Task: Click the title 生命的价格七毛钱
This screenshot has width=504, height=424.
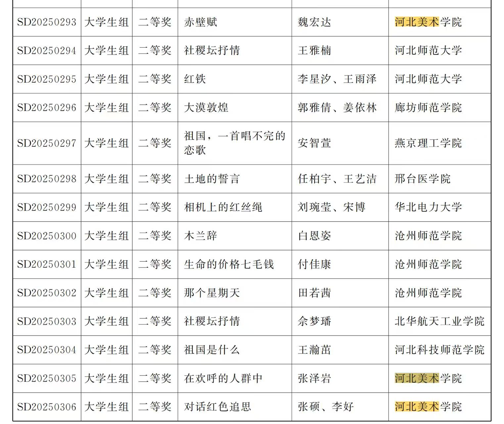Action: click(x=229, y=264)
